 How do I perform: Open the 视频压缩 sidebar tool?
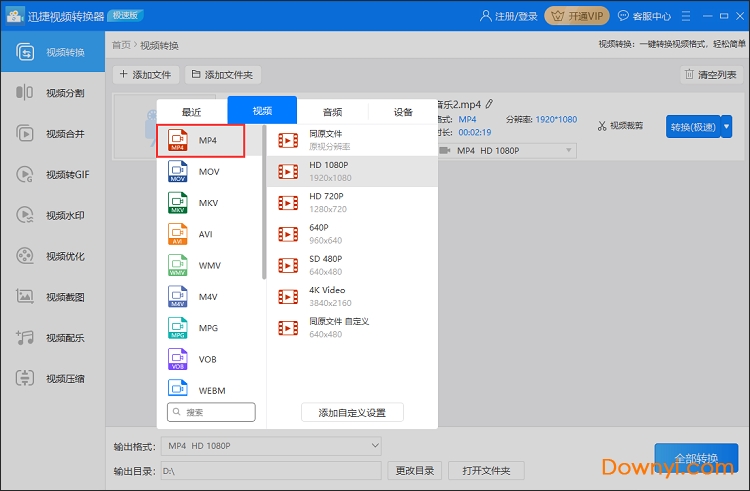point(53,379)
